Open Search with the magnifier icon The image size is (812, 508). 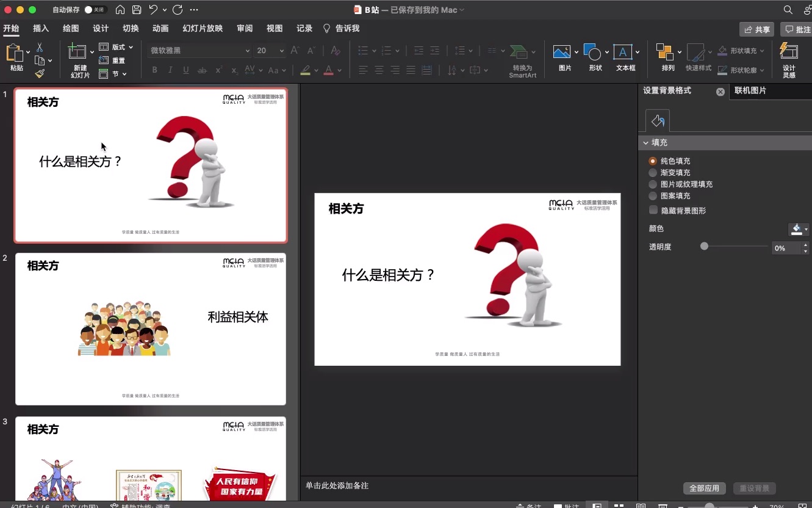(x=788, y=10)
